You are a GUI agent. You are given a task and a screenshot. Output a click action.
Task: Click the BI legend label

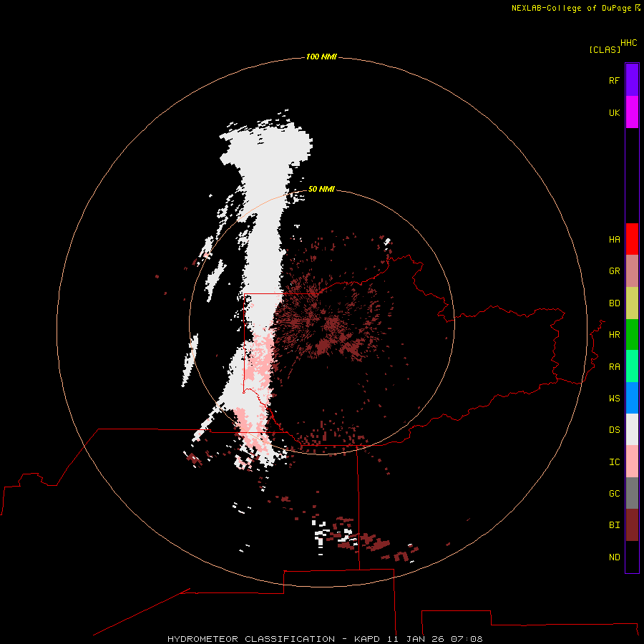[x=614, y=525]
